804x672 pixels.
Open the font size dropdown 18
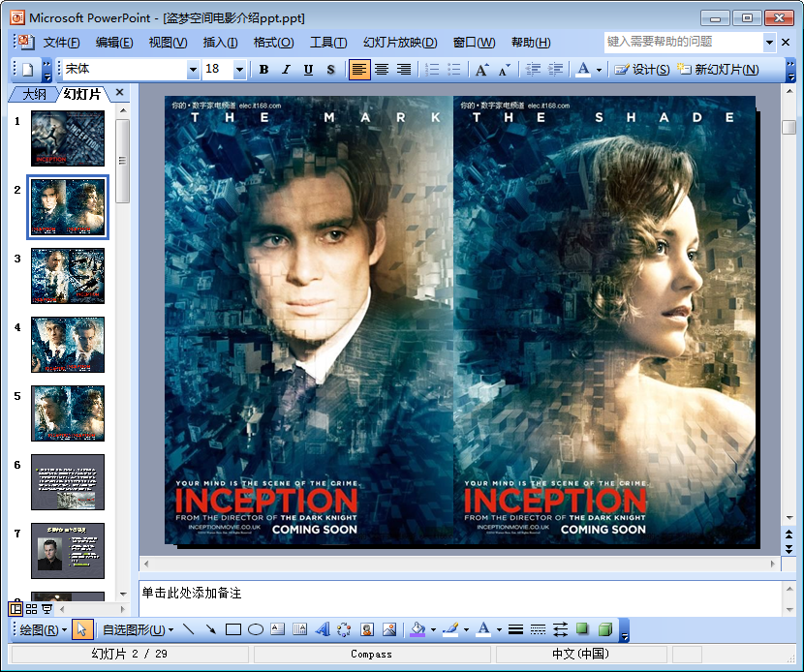(239, 69)
